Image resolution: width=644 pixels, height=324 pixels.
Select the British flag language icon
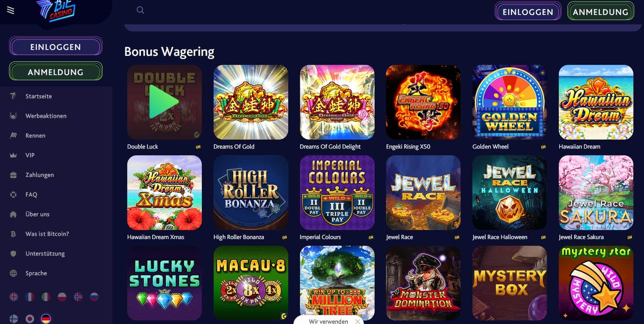(14, 297)
